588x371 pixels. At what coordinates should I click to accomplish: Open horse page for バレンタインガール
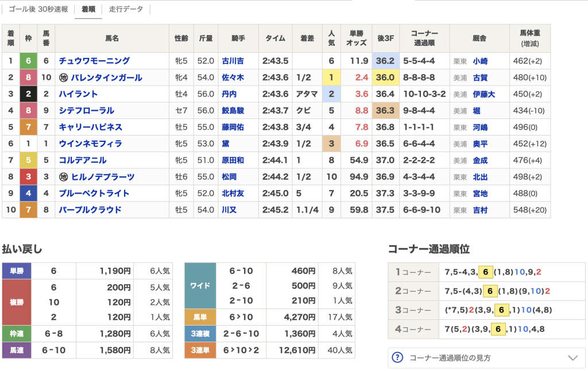click(107, 78)
